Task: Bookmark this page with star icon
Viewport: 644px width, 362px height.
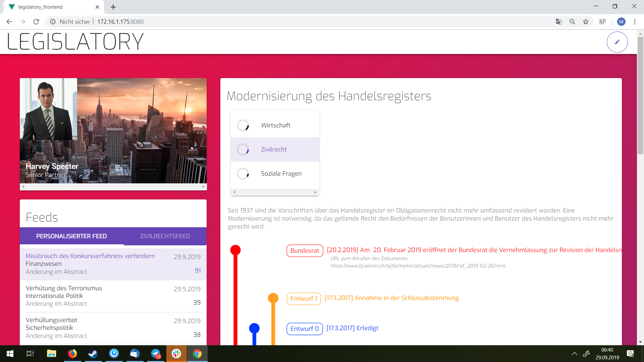Action: (586, 22)
